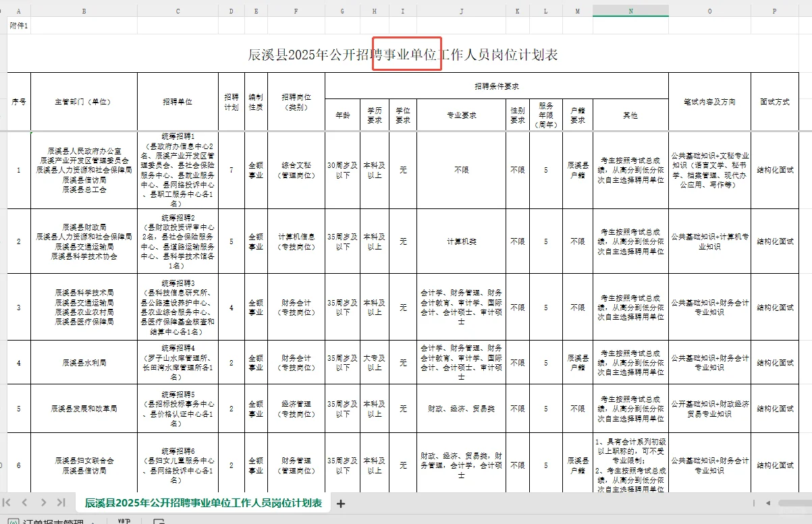Click the 公共基础知识+计算机专业知识 cell
This screenshot has height=524, width=812.
tap(709, 241)
